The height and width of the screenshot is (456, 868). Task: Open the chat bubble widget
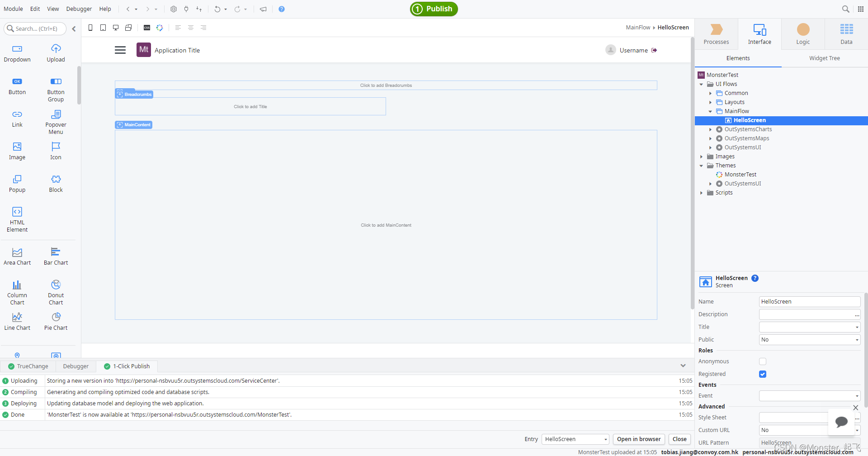click(841, 422)
